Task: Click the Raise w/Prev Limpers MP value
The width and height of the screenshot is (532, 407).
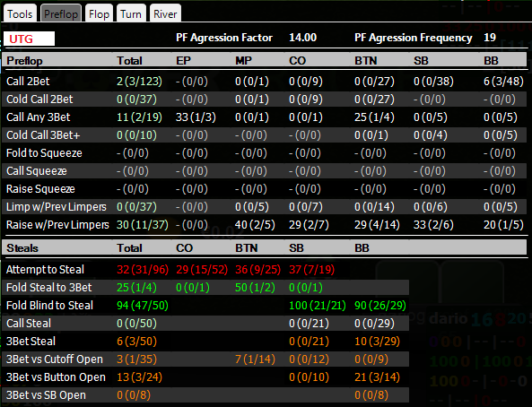Action: point(255,225)
